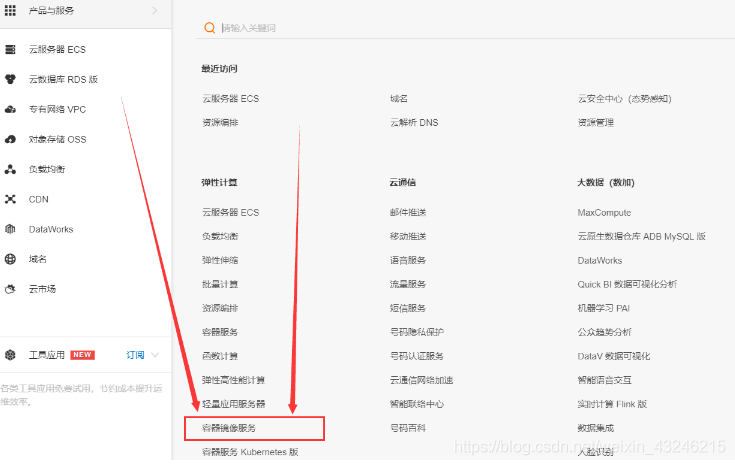Open 资源管理 link
Screen dimensions: 735x465
click(596, 122)
